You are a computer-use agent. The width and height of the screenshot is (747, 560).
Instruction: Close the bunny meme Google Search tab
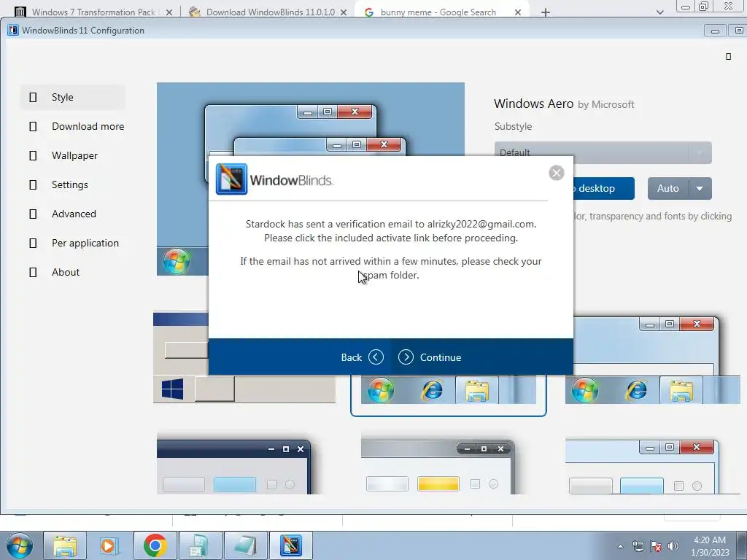pos(518,12)
